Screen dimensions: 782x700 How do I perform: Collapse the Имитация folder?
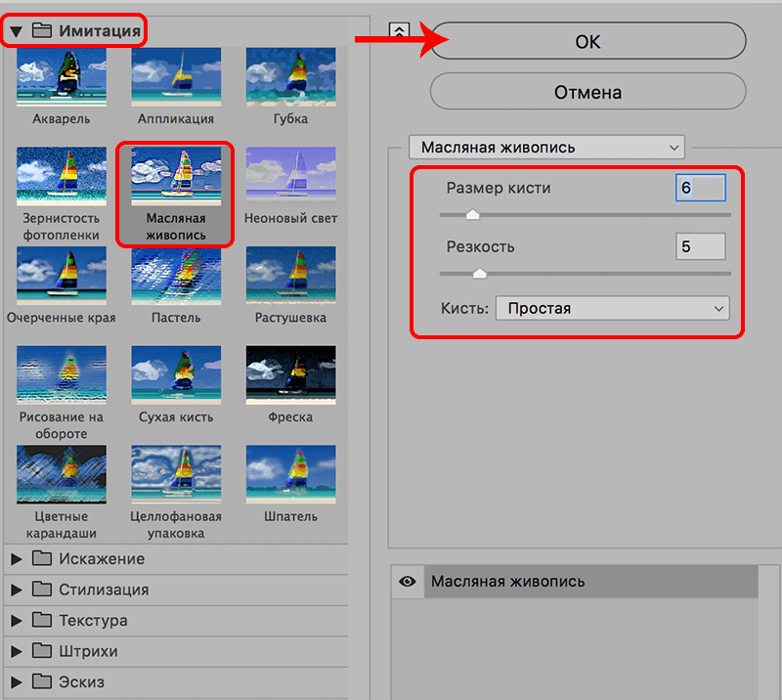tap(17, 31)
